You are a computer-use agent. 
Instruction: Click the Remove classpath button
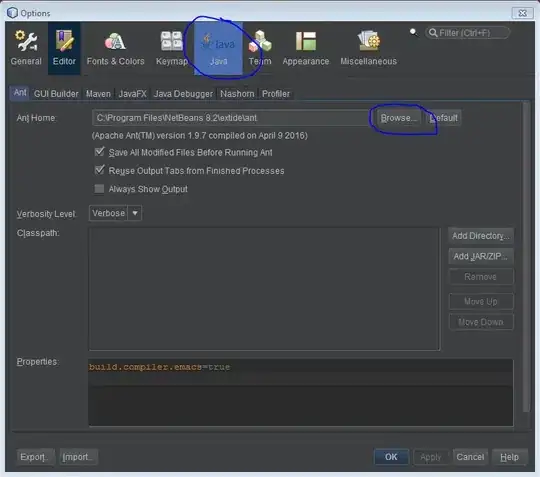point(481,277)
